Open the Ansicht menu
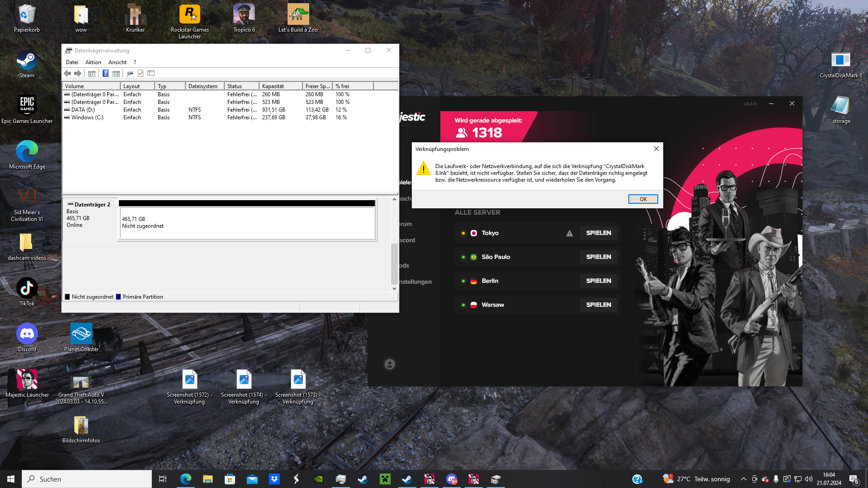Viewport: 868px width, 488px height. pyautogui.click(x=117, y=62)
